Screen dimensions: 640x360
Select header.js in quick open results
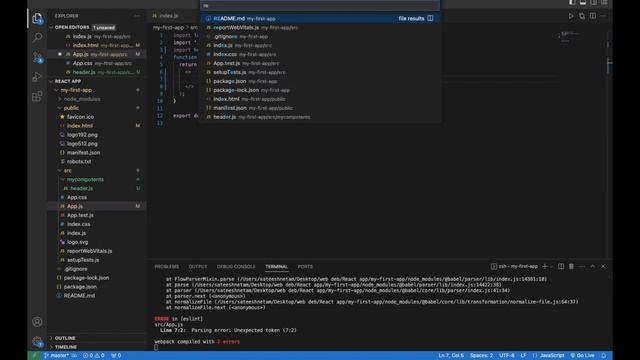tap(320, 117)
